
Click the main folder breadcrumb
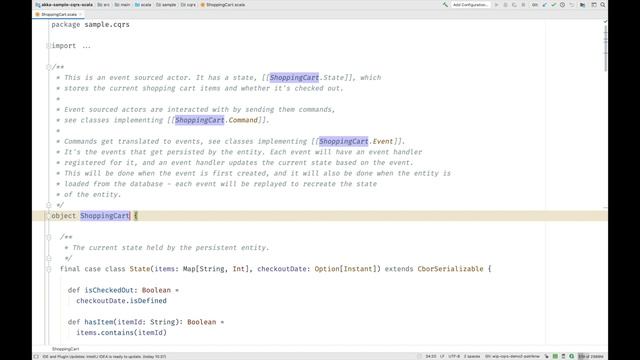[122, 5]
